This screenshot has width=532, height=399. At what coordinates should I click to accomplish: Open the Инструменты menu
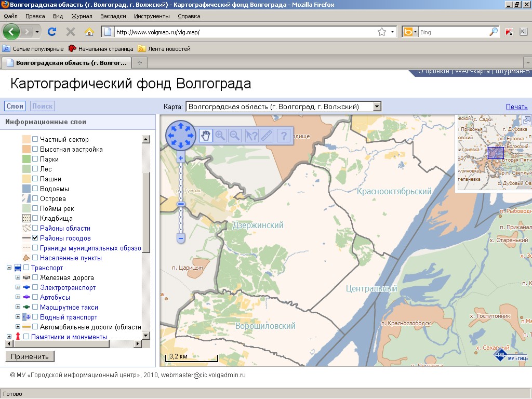pos(151,16)
